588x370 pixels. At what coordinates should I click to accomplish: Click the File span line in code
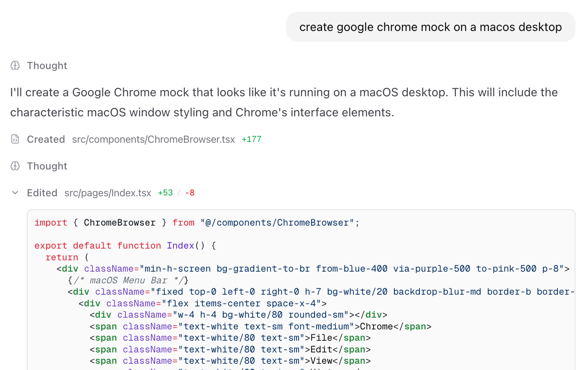(230, 338)
